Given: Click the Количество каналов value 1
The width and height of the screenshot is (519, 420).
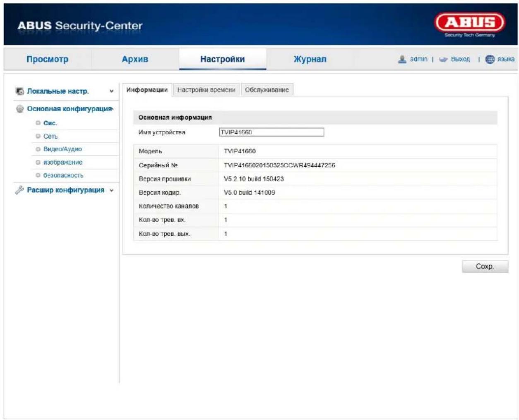Looking at the screenshot, I should pos(226,206).
